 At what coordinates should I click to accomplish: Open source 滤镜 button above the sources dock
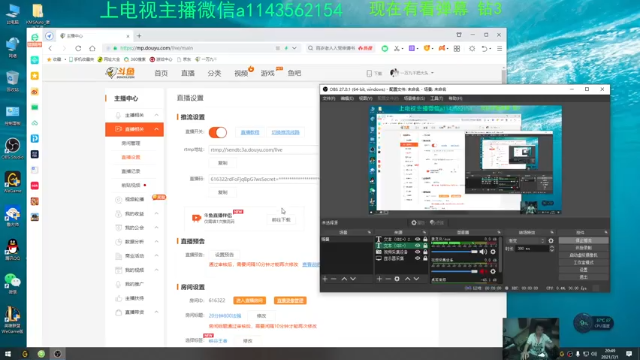coord(437,223)
